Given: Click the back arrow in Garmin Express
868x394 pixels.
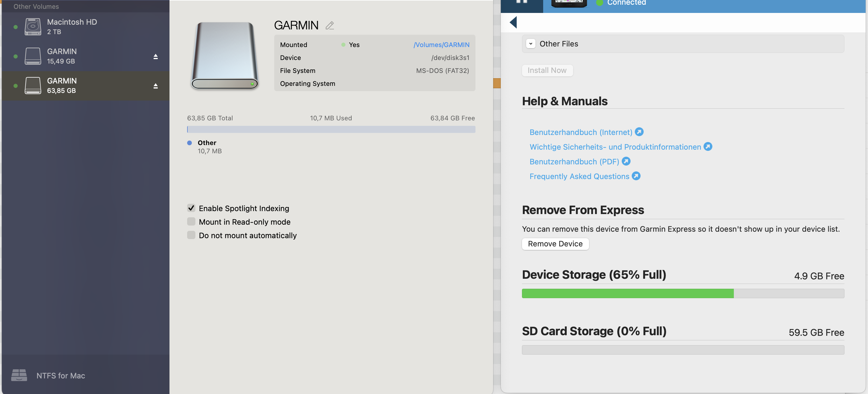Looking at the screenshot, I should [x=513, y=22].
